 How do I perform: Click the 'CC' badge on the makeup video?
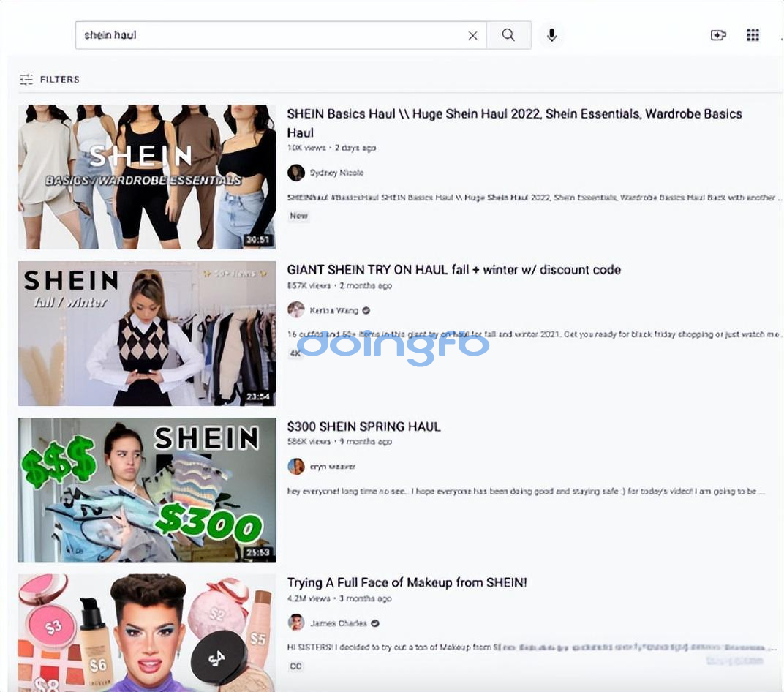tap(295, 666)
